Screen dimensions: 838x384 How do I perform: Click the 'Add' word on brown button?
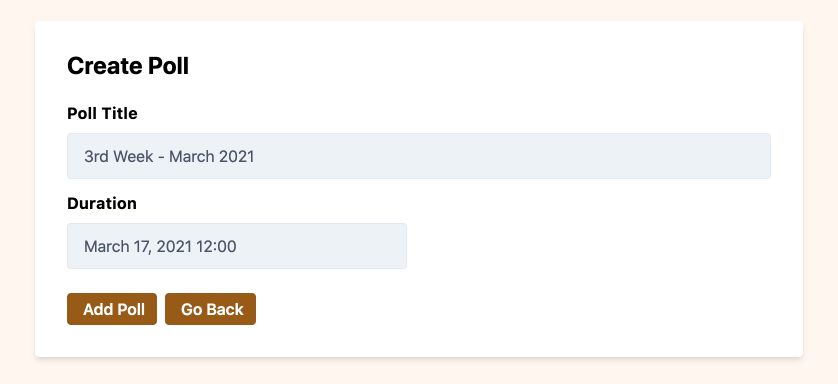click(x=98, y=309)
